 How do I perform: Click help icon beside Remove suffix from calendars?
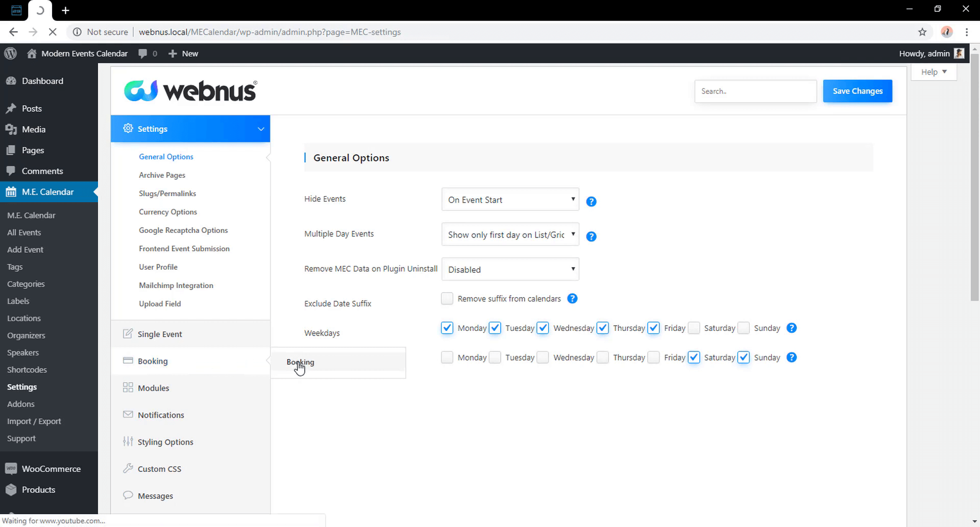(572, 298)
